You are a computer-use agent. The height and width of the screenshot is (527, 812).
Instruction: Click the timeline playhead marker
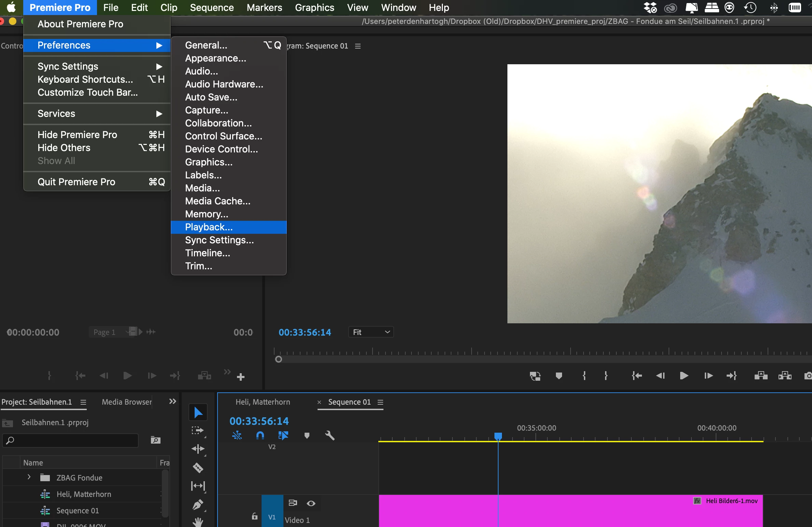pos(498,436)
